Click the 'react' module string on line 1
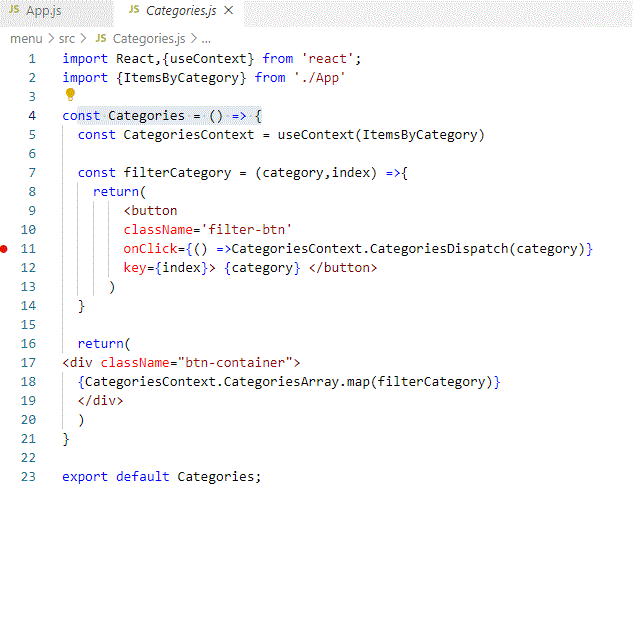 (x=327, y=59)
